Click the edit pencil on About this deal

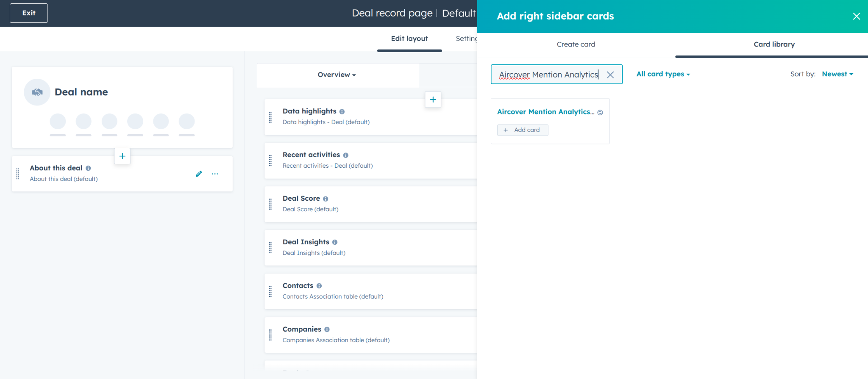(x=199, y=174)
